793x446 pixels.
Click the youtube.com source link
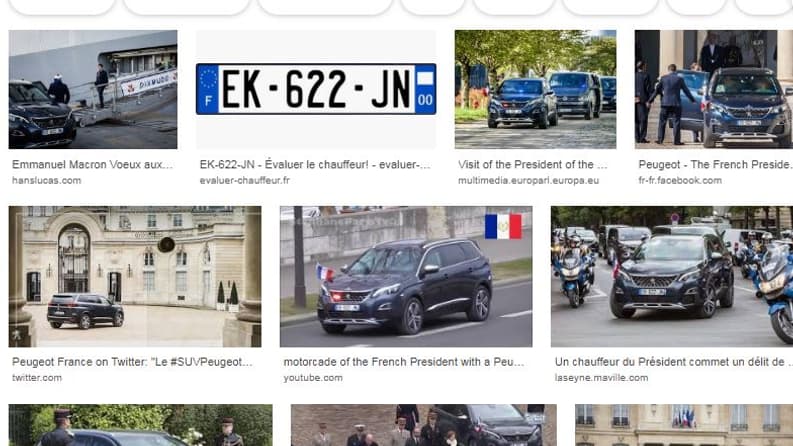pyautogui.click(x=313, y=378)
